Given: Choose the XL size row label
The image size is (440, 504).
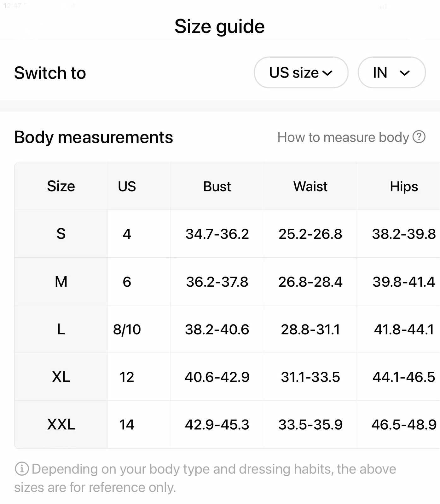Looking at the screenshot, I should [x=61, y=377].
